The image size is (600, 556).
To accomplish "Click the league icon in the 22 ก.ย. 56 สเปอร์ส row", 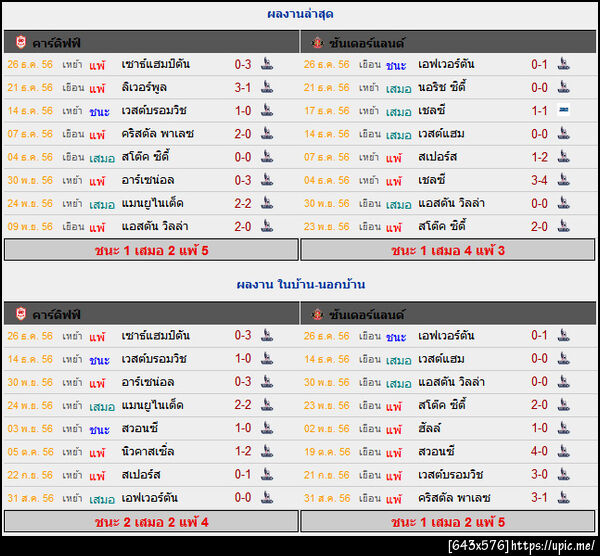I will coord(267,474).
